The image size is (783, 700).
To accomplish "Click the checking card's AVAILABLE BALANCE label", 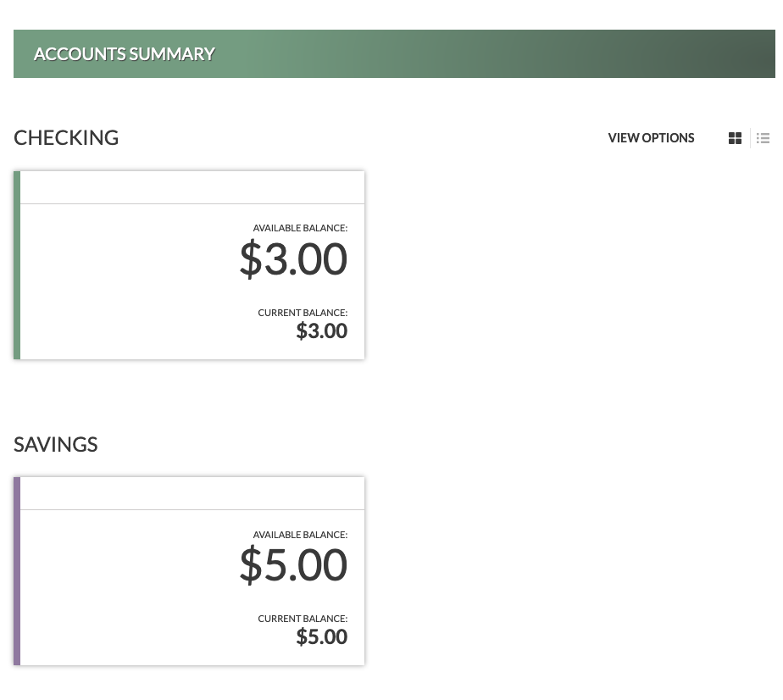I will [300, 228].
